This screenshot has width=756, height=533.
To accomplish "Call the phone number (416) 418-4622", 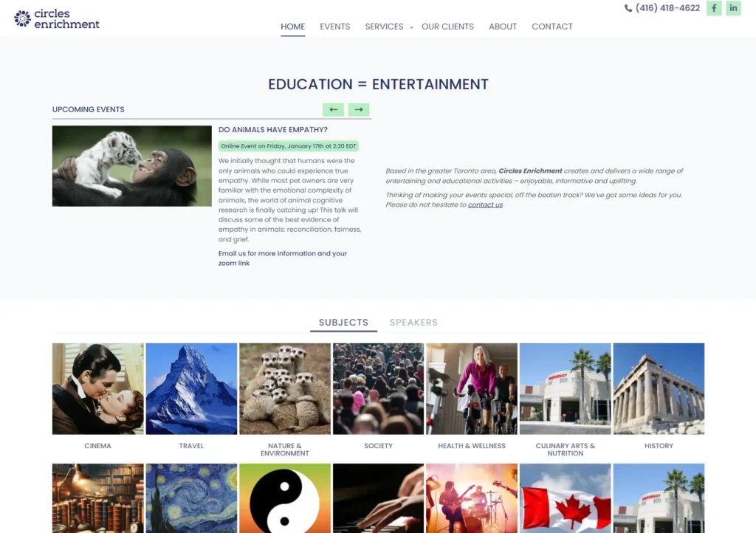I will (x=667, y=8).
